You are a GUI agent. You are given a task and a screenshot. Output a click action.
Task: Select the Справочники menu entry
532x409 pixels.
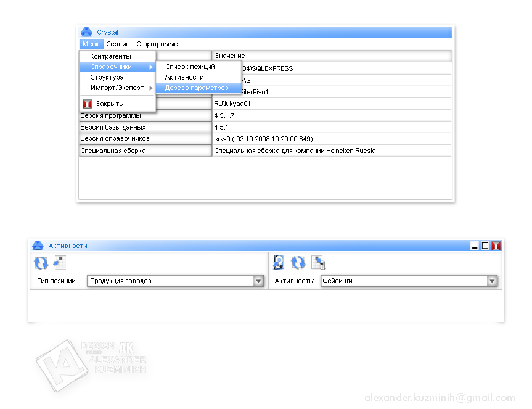117,67
